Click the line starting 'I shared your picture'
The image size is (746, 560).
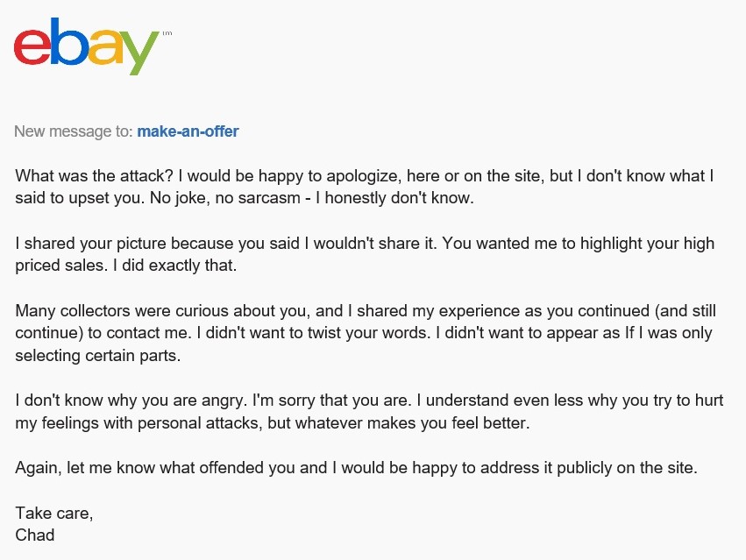(365, 244)
